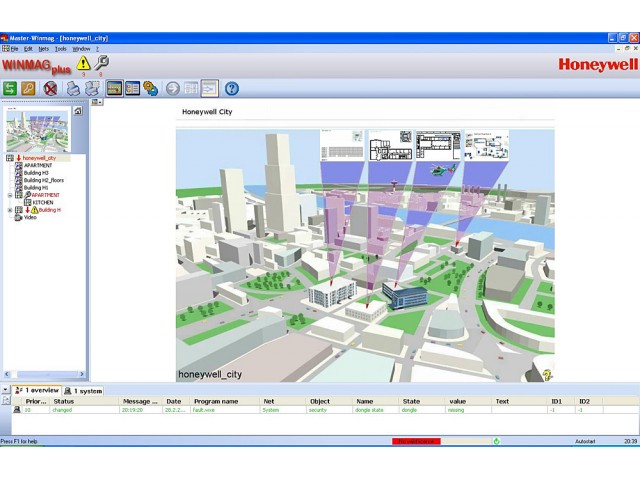Select KITCHEN in the tree

pyautogui.click(x=43, y=202)
